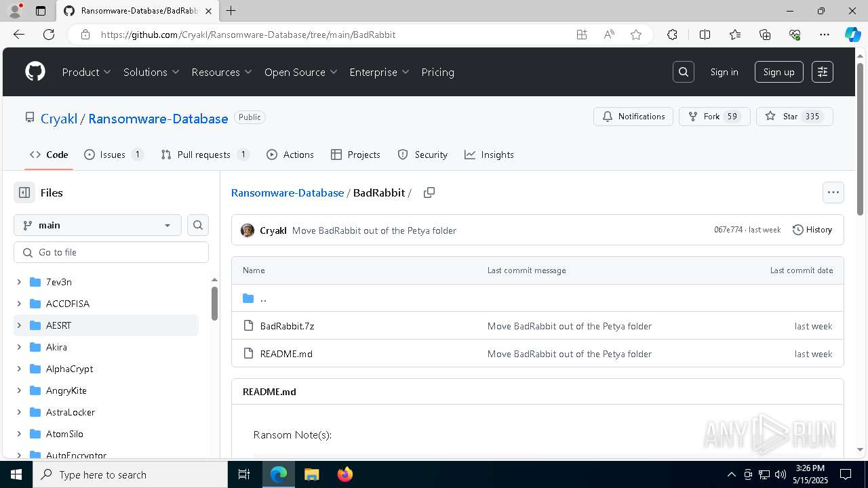Expand the Resources menu
The image size is (868, 488).
click(222, 72)
